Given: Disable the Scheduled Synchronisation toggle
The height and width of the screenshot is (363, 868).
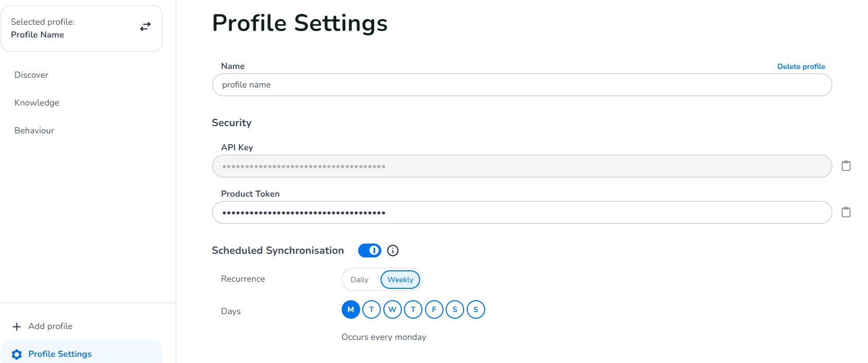Looking at the screenshot, I should pyautogui.click(x=369, y=251).
